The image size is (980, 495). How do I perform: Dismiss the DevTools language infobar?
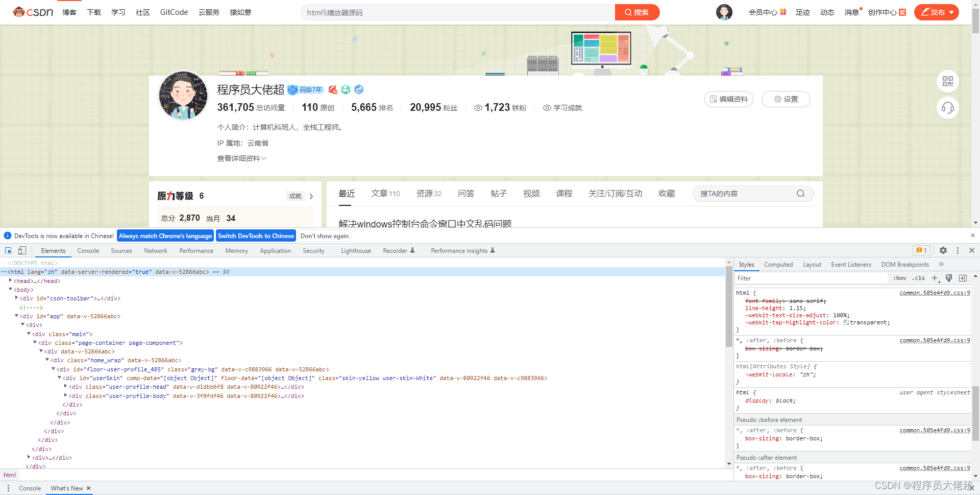[972, 235]
